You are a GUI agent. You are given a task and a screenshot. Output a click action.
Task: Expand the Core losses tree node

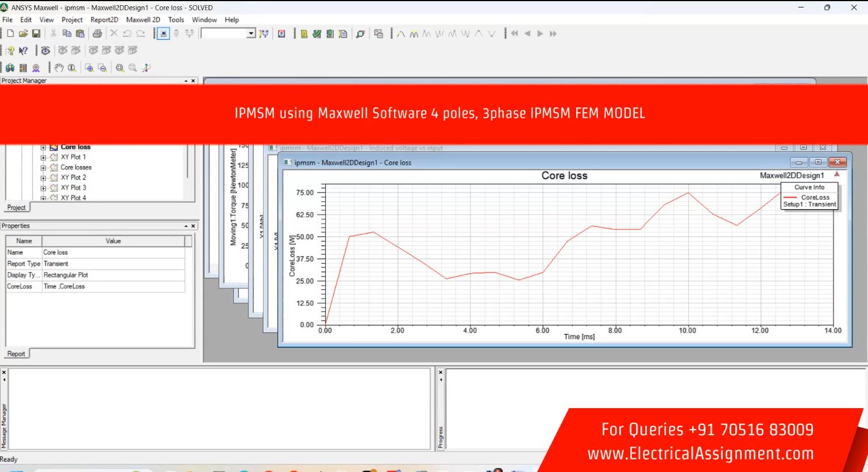pos(43,168)
